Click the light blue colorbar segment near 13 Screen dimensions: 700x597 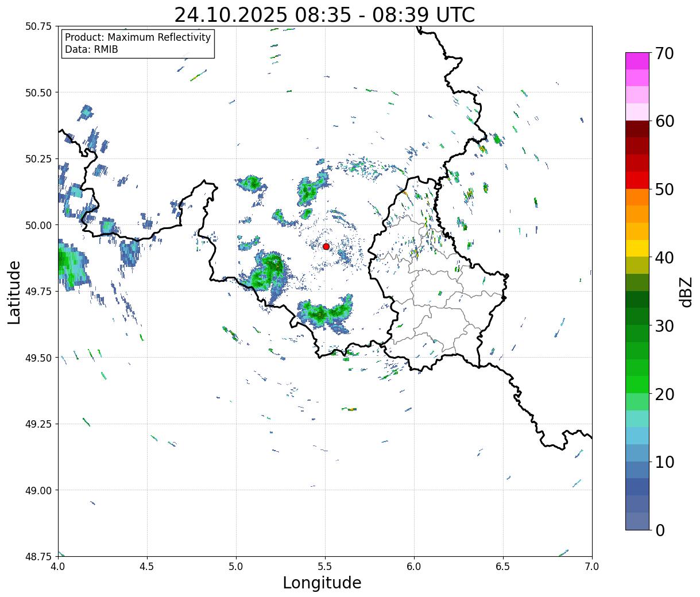[637, 436]
